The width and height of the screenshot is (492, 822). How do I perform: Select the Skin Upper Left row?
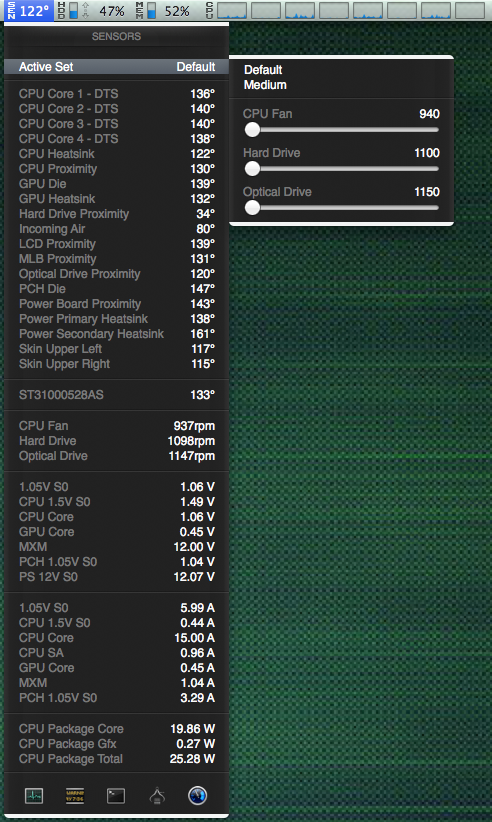pyautogui.click(x=116, y=349)
